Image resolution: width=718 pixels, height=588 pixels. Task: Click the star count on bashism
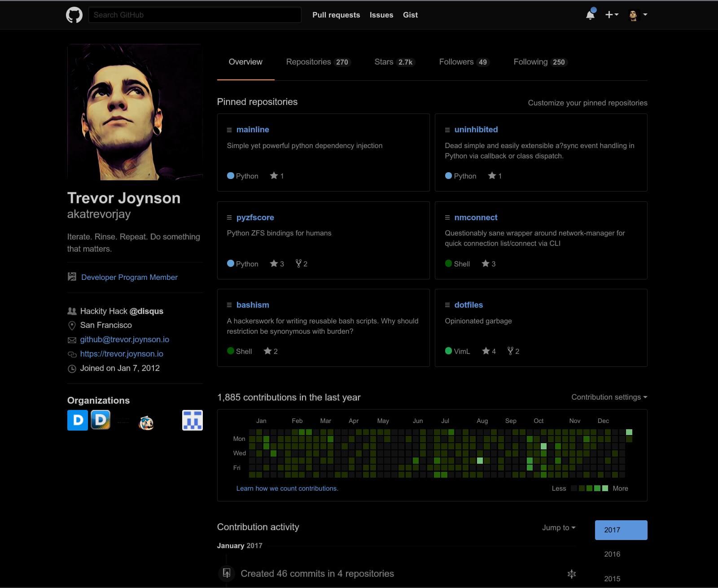270,351
